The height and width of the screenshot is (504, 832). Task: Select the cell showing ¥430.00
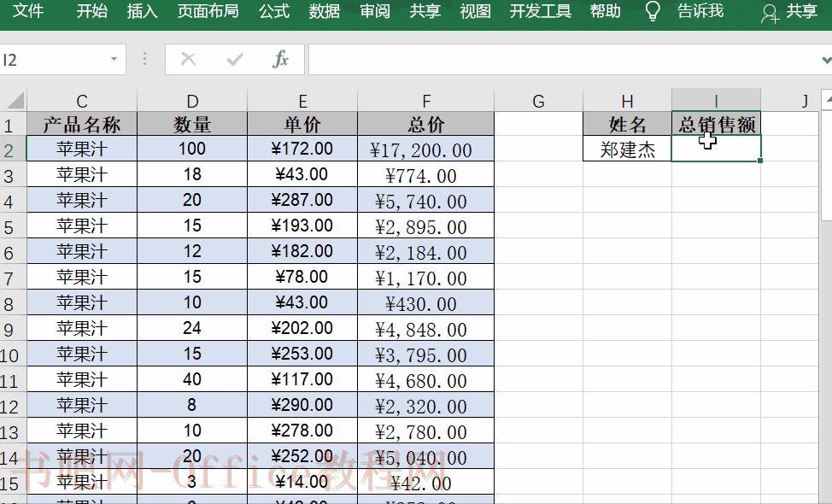click(x=426, y=303)
